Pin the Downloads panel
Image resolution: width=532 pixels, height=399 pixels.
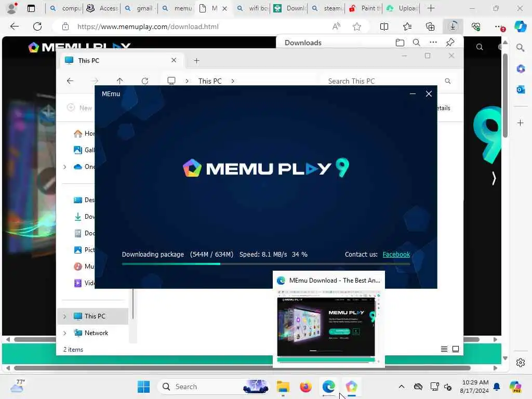click(450, 43)
